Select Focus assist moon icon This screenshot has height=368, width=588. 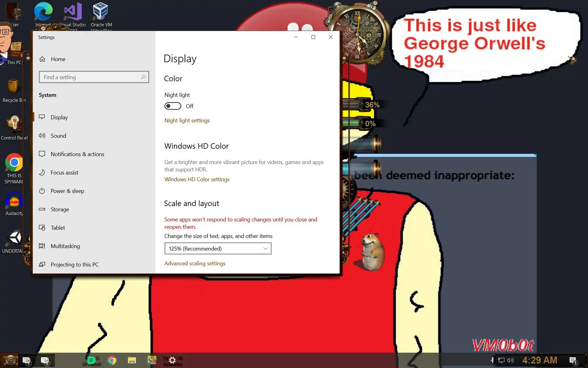42,172
